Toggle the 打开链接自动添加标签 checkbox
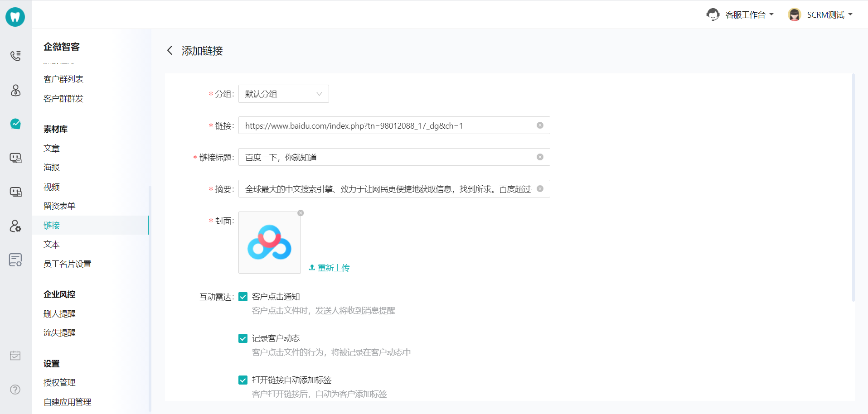 click(x=243, y=380)
